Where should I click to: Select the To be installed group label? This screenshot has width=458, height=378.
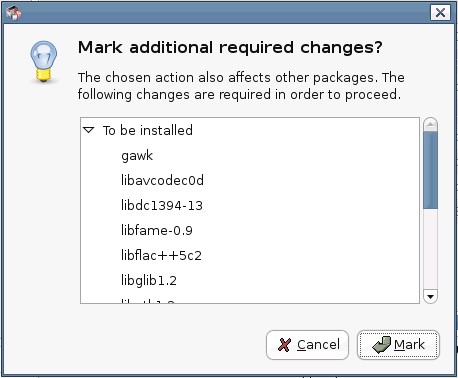[148, 130]
